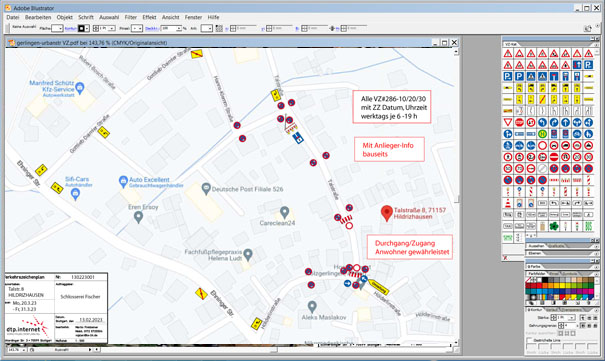Set miter join in Kontur panel
605x361 pixels.
pos(583,326)
